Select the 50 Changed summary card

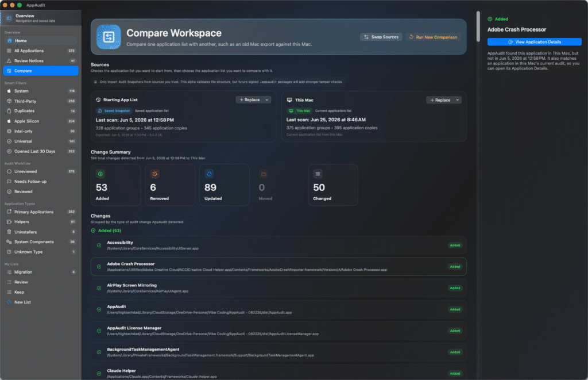coord(333,185)
